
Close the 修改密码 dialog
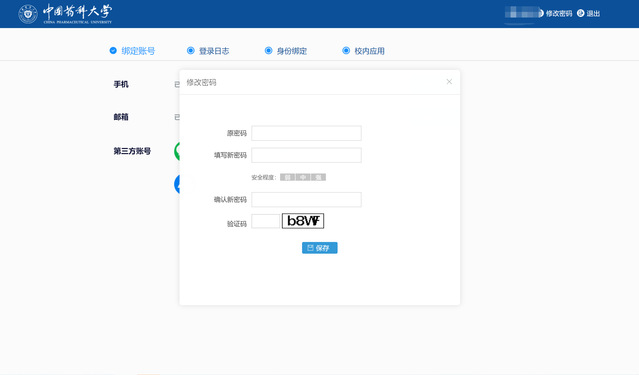(x=449, y=82)
